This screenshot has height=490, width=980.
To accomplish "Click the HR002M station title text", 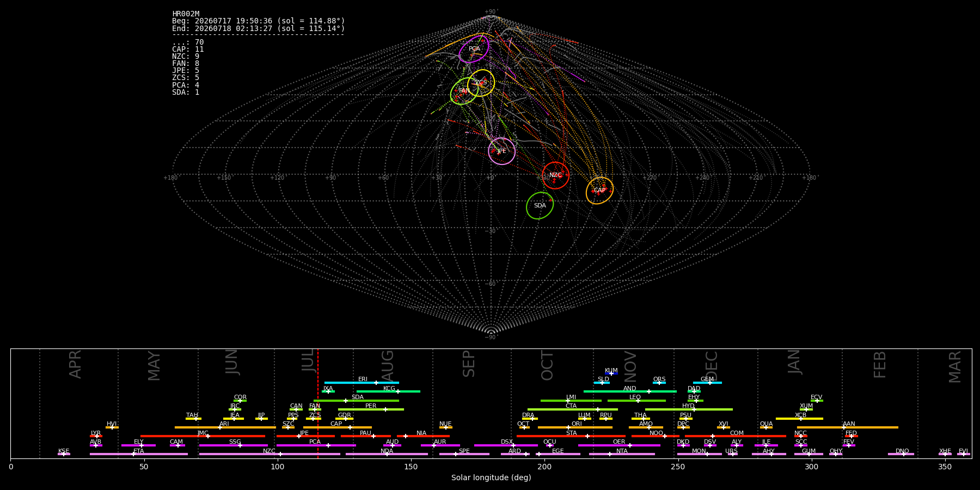I will click(x=186, y=14).
